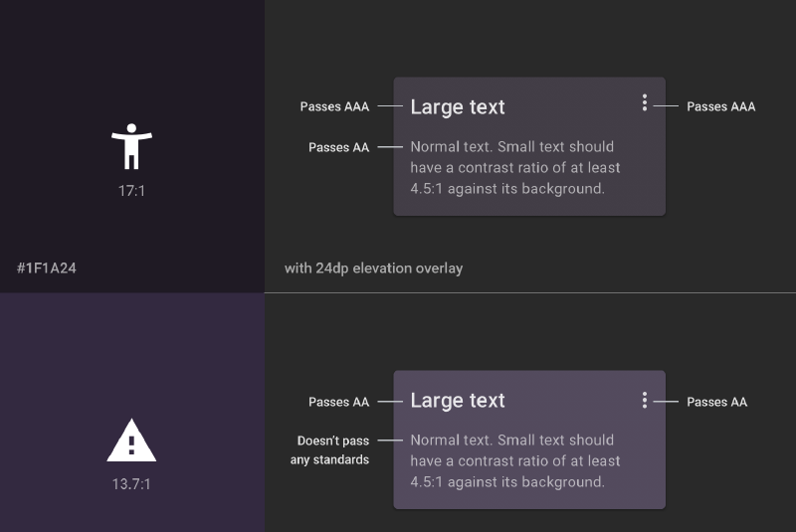Click the bottom card's Large text heading
Image resolution: width=796 pixels, height=532 pixels.
pyautogui.click(x=458, y=401)
